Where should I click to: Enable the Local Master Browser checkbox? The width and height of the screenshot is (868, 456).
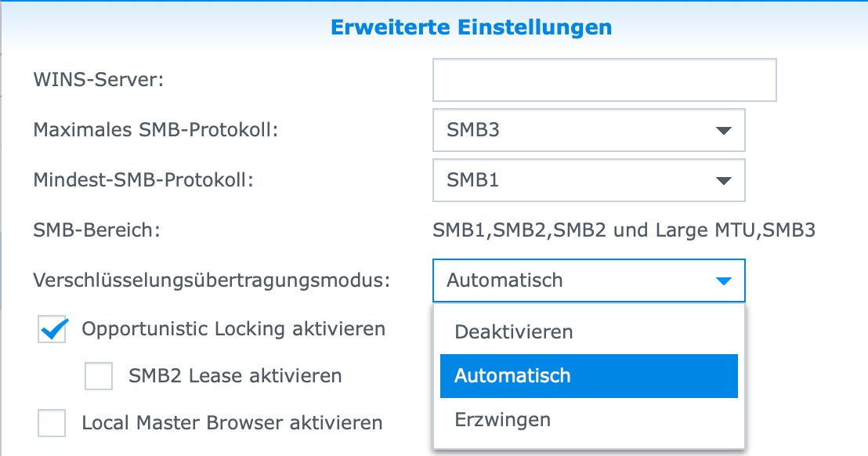pos(52,423)
